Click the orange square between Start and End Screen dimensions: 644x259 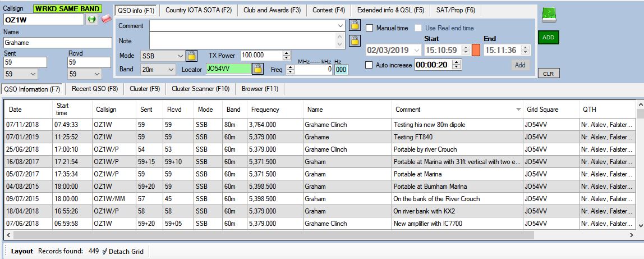pos(476,50)
